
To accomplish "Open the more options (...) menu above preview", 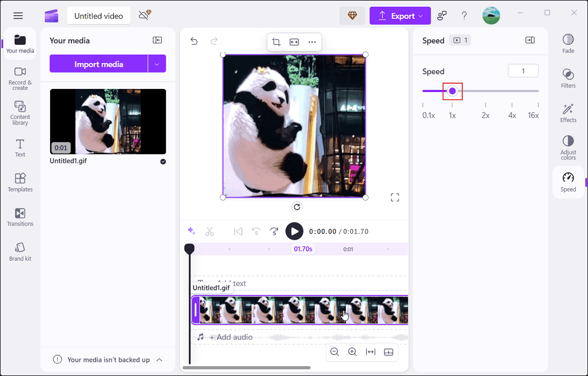I will coord(312,42).
